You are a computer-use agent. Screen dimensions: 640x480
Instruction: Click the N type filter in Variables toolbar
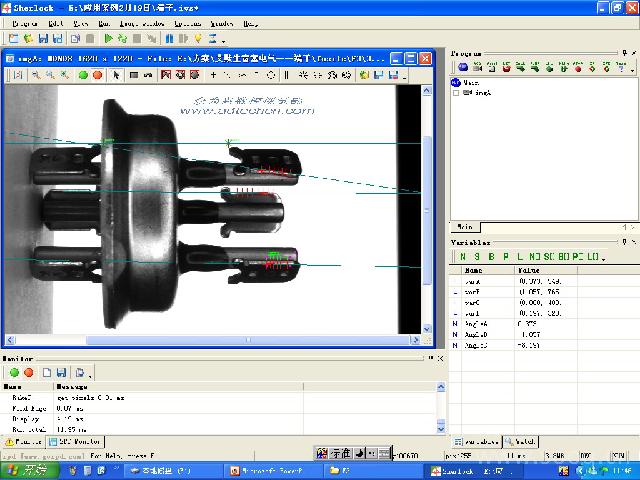(463, 257)
